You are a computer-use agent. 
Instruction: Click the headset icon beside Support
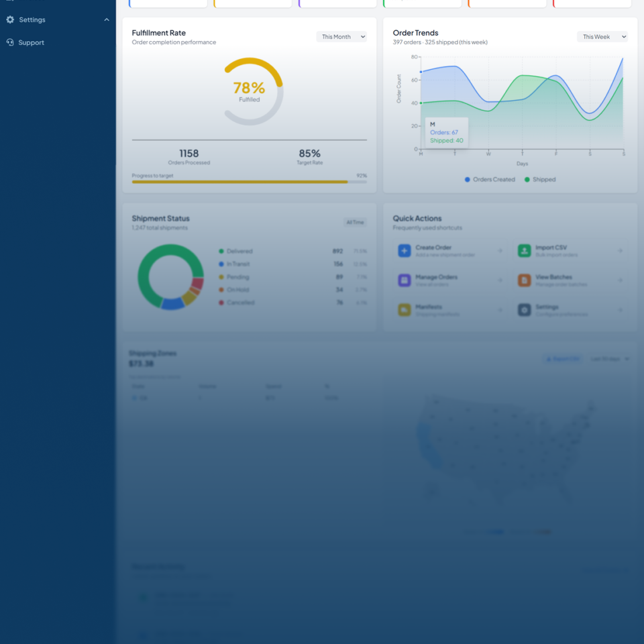pos(10,42)
